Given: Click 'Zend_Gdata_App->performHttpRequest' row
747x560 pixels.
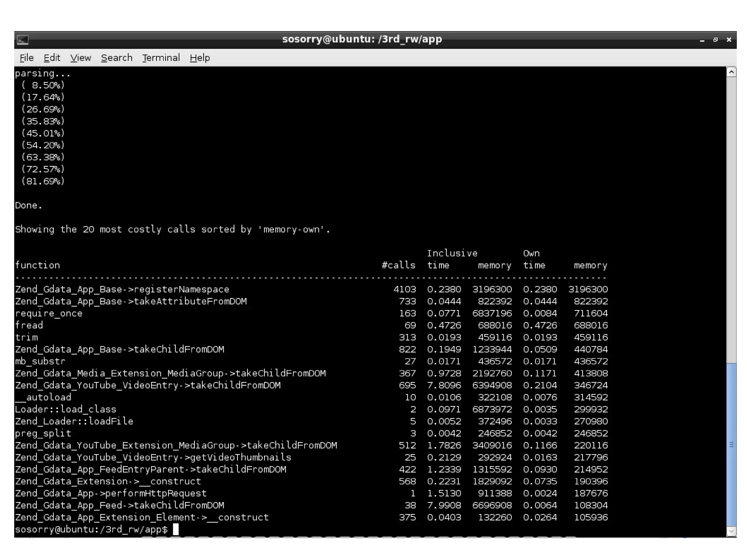Looking at the screenshot, I should [x=311, y=493].
